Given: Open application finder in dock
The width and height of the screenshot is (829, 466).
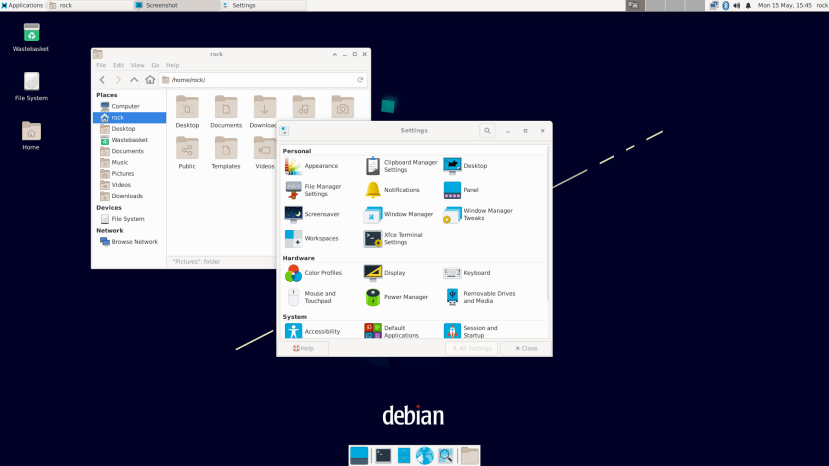Looking at the screenshot, I should [x=446, y=455].
